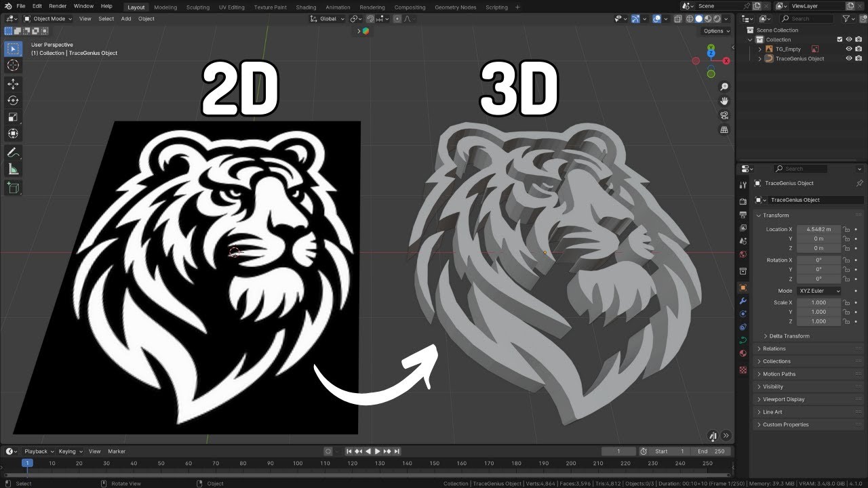Switch to the Shading workspace tab
Screen dimensions: 868x488
point(306,7)
